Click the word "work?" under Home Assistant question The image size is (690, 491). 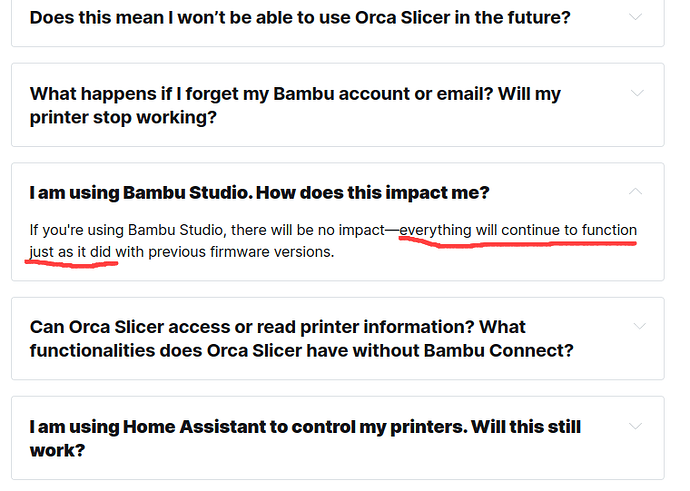click(x=57, y=450)
